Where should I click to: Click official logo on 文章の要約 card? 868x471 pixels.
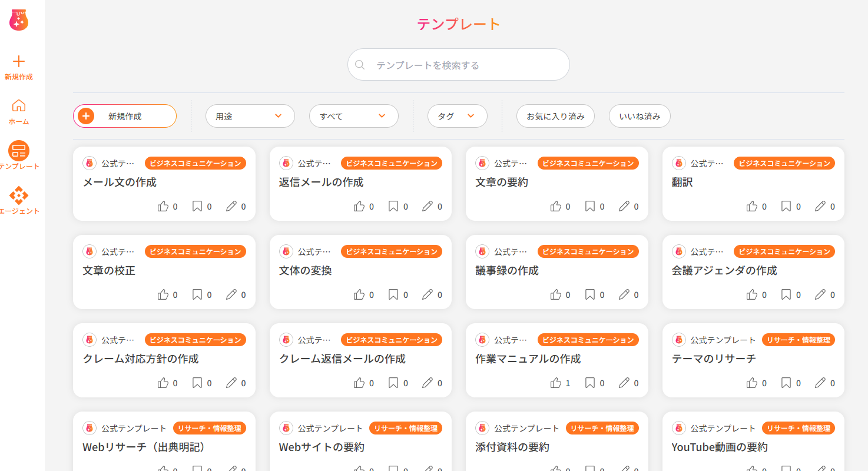pyautogui.click(x=482, y=163)
